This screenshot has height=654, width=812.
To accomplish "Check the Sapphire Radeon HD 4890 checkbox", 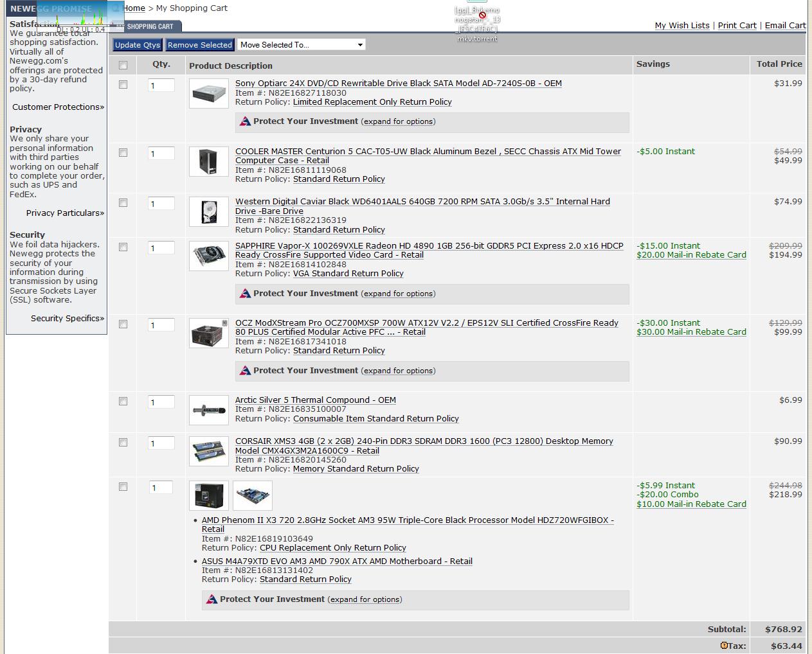I will (123, 247).
